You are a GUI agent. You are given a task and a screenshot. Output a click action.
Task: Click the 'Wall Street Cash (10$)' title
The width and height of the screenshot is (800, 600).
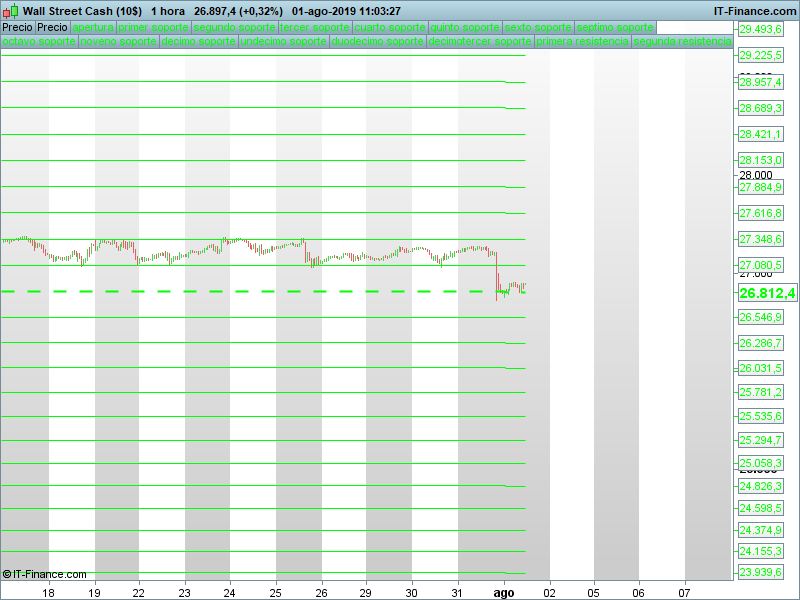[81, 10]
